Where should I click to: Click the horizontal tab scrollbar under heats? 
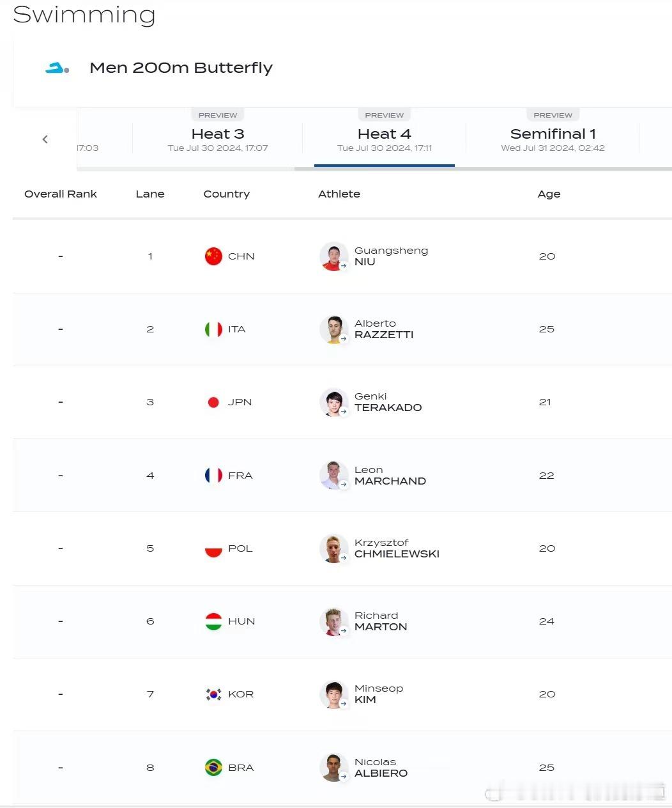tap(483, 169)
